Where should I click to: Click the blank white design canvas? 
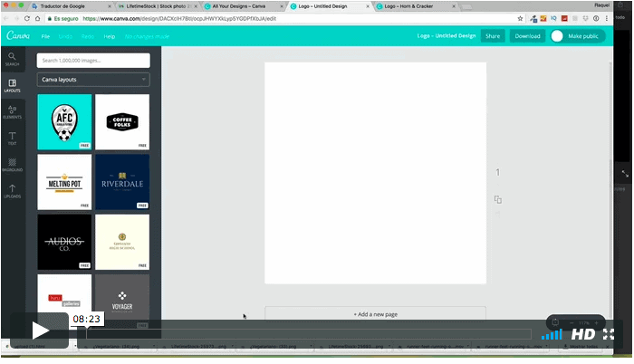[x=375, y=173]
